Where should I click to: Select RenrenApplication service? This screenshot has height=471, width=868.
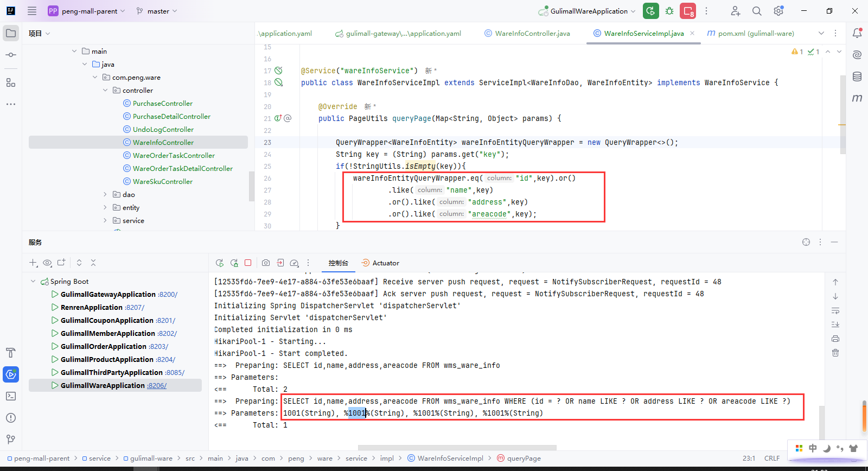[x=92, y=307]
